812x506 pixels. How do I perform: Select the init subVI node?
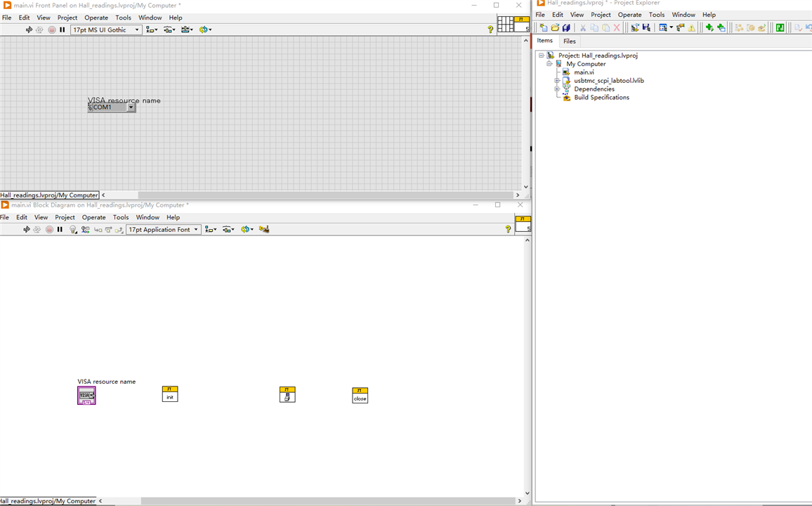click(x=170, y=394)
